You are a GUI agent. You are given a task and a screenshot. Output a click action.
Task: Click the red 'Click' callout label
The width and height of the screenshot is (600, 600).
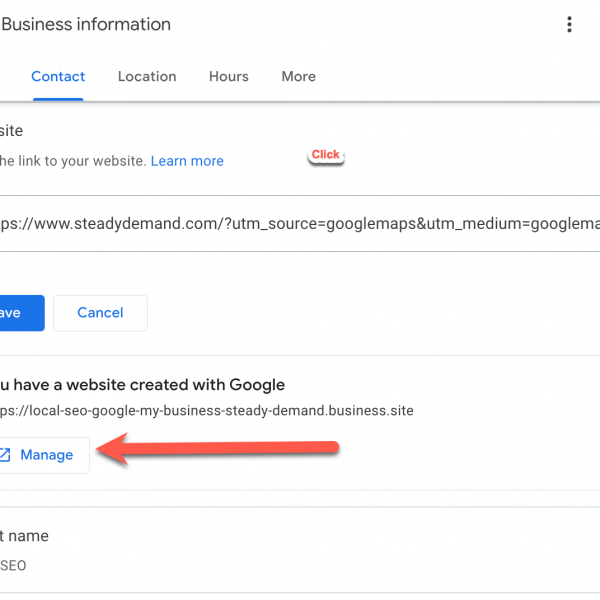pyautogui.click(x=325, y=155)
